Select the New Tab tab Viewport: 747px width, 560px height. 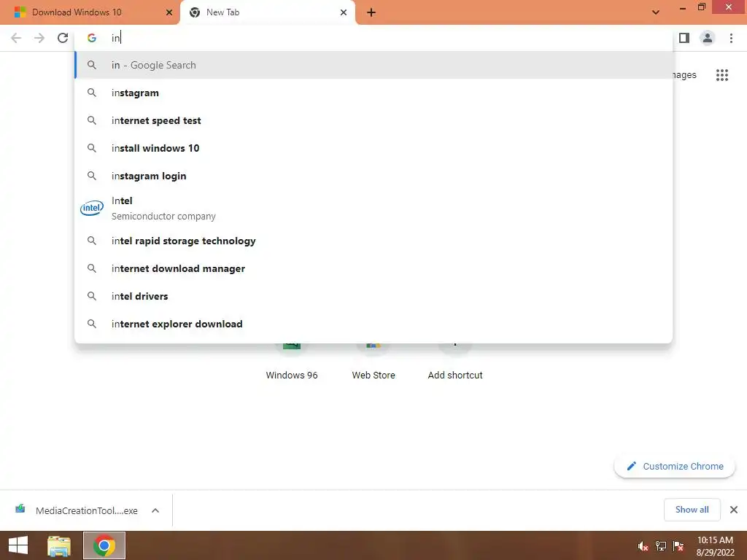pyautogui.click(x=267, y=12)
